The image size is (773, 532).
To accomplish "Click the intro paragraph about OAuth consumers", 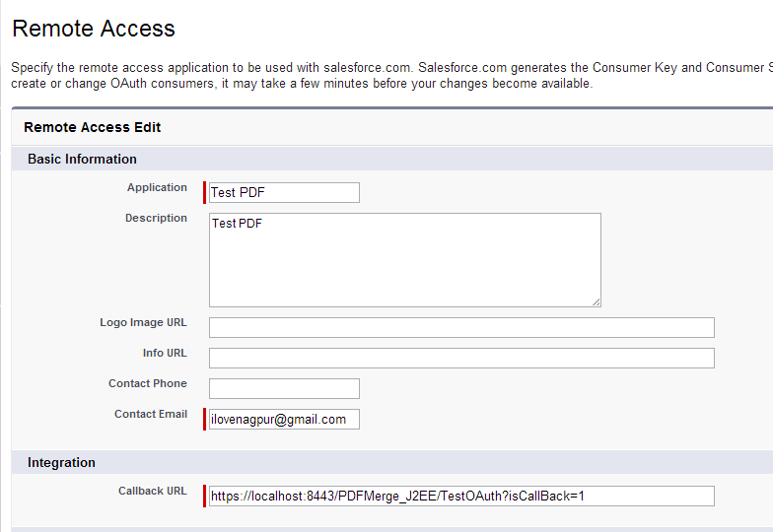I will [392, 75].
